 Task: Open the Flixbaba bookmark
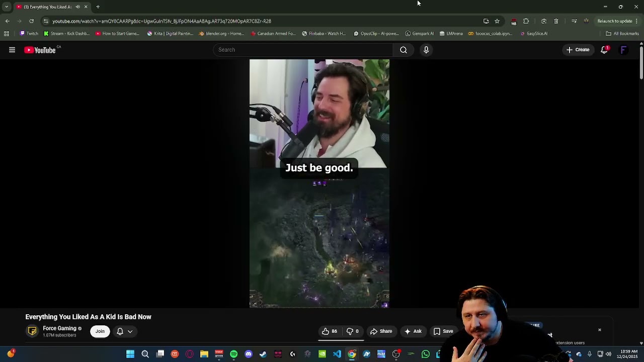click(x=324, y=34)
